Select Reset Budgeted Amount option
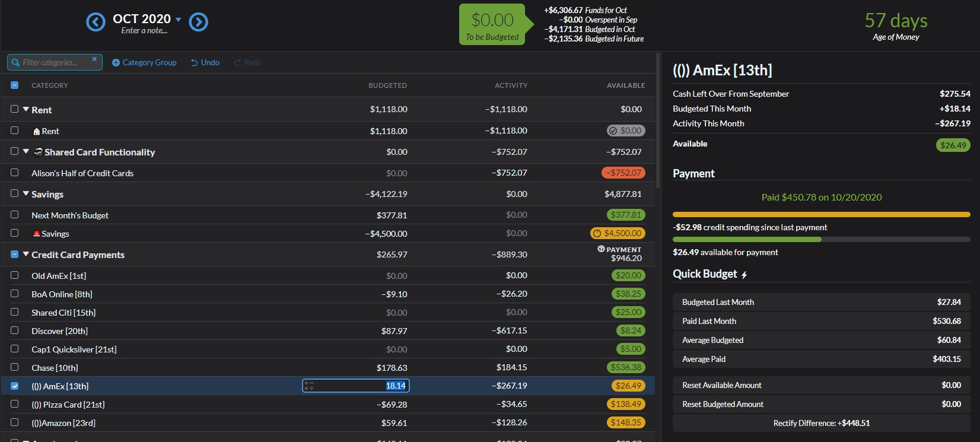The image size is (980, 442). point(822,404)
